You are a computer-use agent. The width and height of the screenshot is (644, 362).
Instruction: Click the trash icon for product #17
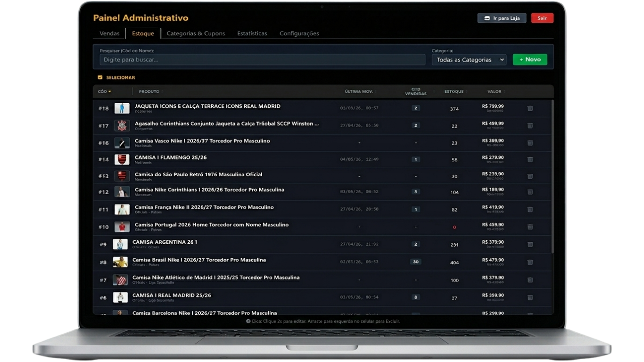[x=530, y=126]
